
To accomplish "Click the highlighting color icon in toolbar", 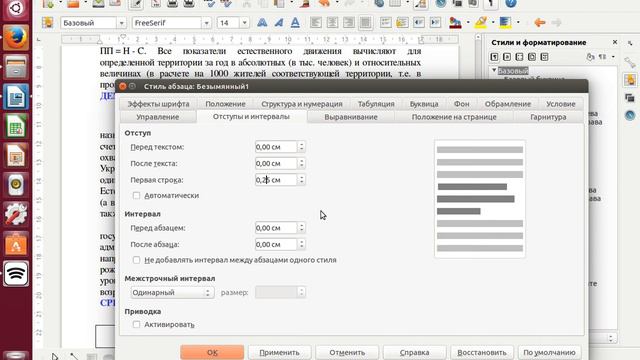I will [480, 22].
